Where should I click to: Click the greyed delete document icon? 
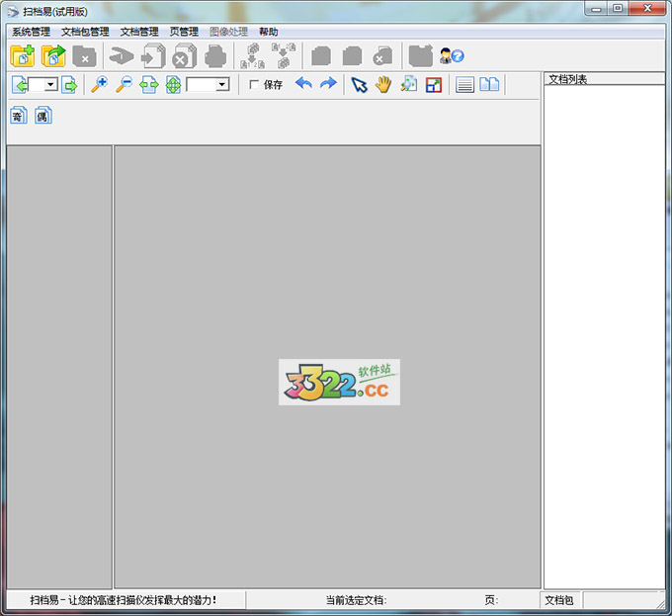[x=184, y=55]
